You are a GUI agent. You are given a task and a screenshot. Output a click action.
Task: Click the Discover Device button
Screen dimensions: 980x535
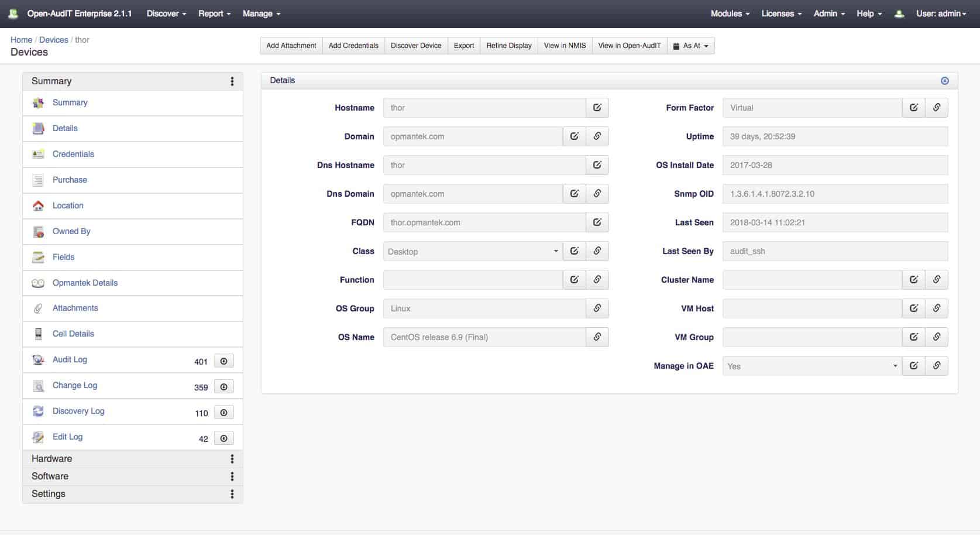(x=416, y=46)
